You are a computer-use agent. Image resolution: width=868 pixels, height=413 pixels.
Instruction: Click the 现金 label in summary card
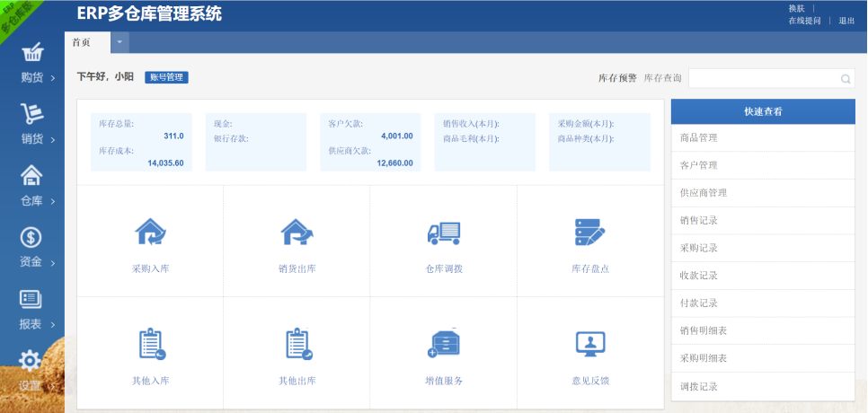[224, 124]
